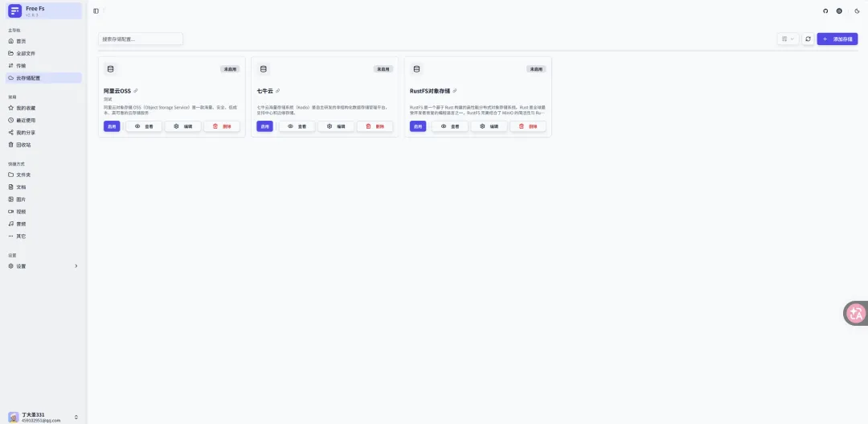Click the 丁大圣331 avatar image
The width and height of the screenshot is (868, 424).
[x=14, y=417]
